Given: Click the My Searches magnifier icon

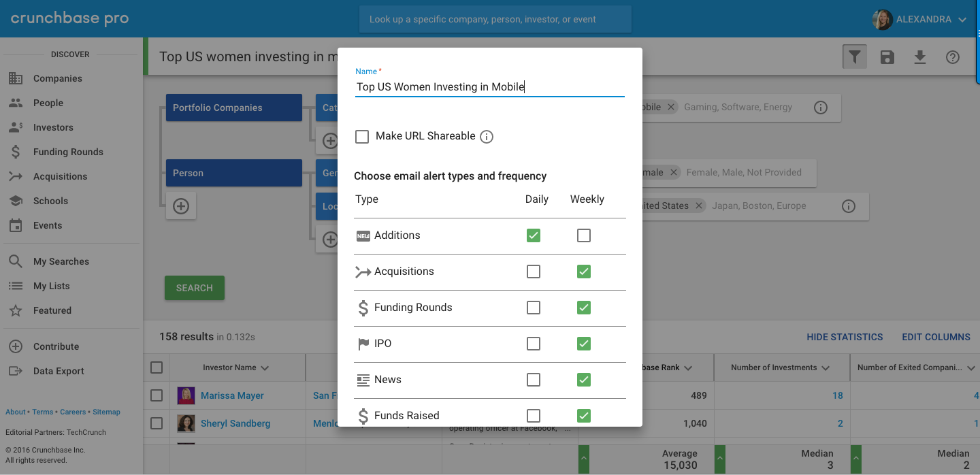Looking at the screenshot, I should pos(16,261).
